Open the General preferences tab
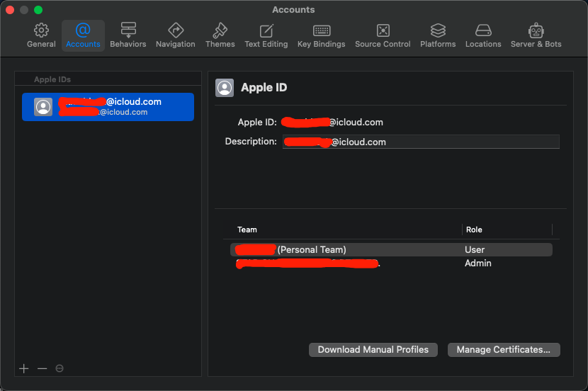 coord(41,36)
